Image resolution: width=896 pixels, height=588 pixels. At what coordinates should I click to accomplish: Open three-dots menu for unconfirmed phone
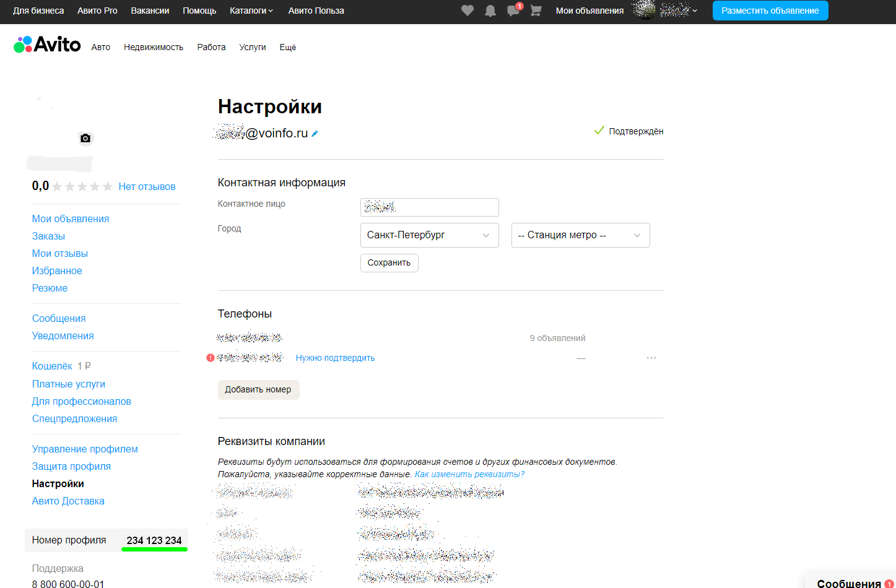click(651, 358)
